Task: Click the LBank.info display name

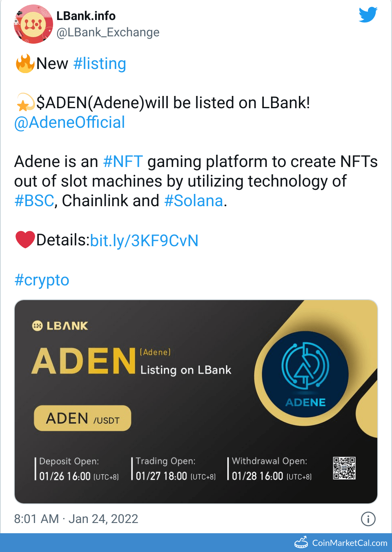Action: point(86,16)
